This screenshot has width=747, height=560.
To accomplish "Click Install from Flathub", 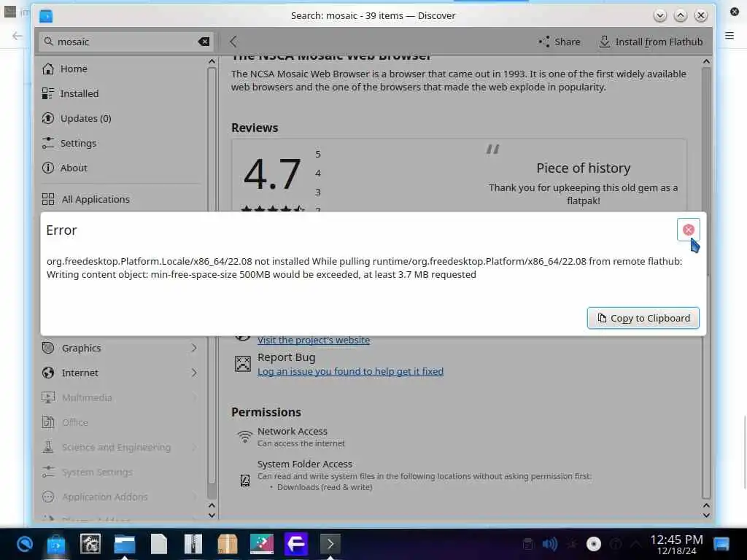I will click(651, 42).
